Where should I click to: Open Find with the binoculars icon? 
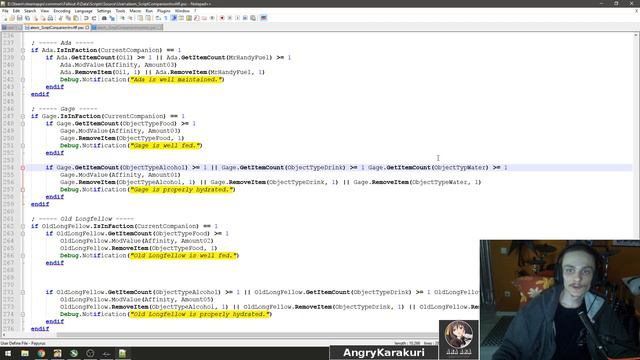tap(104, 18)
